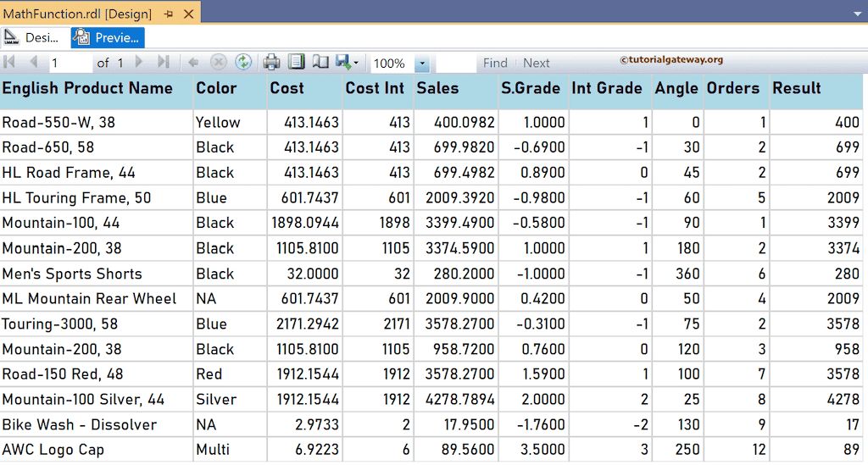868x465 pixels.
Task: Stop report rendering
Action: (218, 62)
